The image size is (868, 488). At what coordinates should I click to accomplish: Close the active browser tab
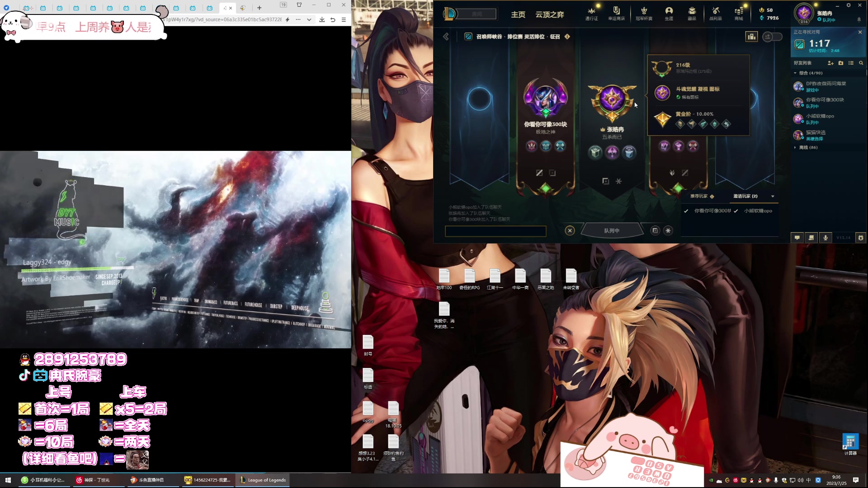pos(231,8)
